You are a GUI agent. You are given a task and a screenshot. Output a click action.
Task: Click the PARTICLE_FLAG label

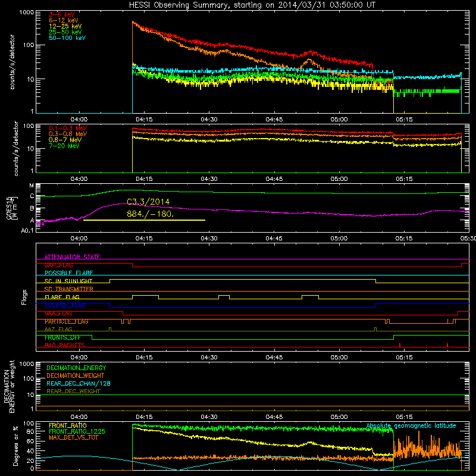pyautogui.click(x=67, y=321)
